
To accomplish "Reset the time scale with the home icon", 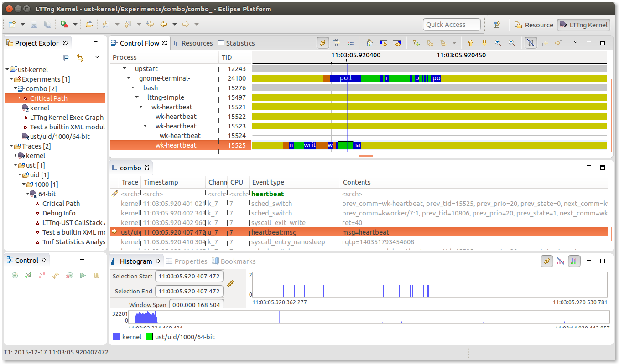I will 370,43.
